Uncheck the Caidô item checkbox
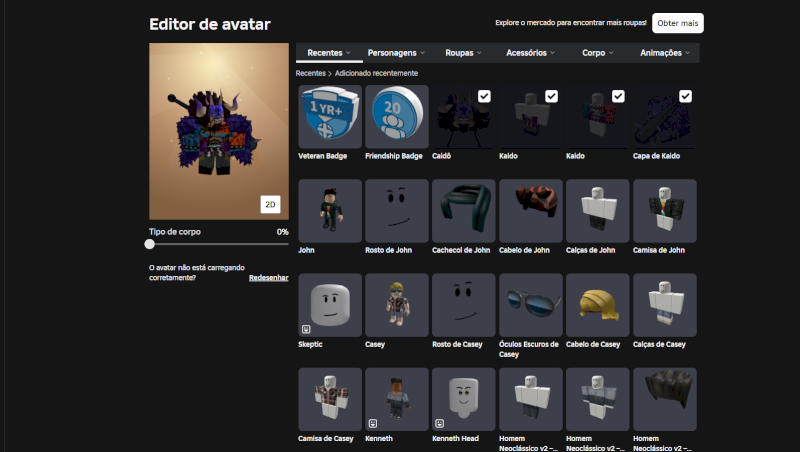800x452 pixels. click(484, 96)
